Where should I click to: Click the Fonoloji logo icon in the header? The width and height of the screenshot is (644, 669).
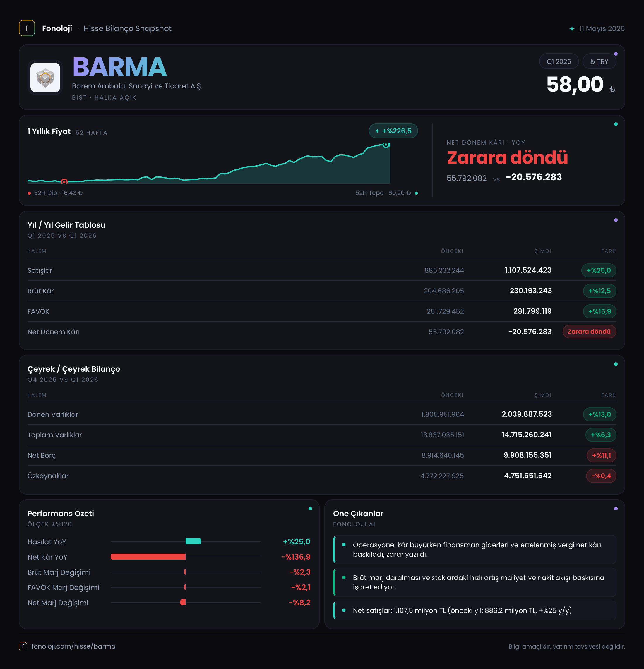click(27, 28)
